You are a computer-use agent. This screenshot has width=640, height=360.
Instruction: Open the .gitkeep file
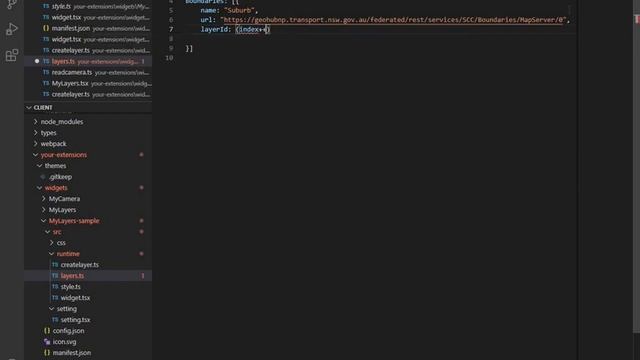pyautogui.click(x=88, y=177)
